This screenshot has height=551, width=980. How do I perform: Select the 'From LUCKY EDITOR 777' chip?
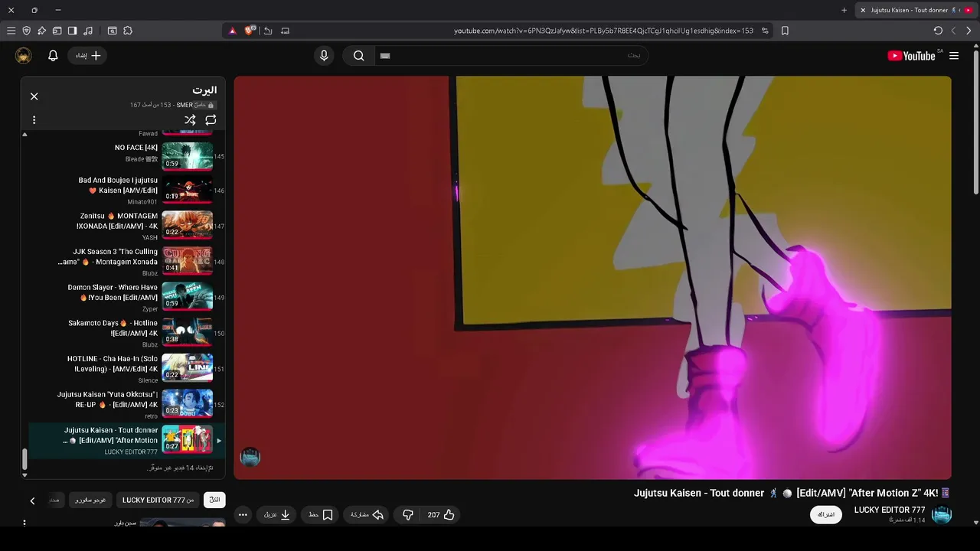tap(158, 500)
